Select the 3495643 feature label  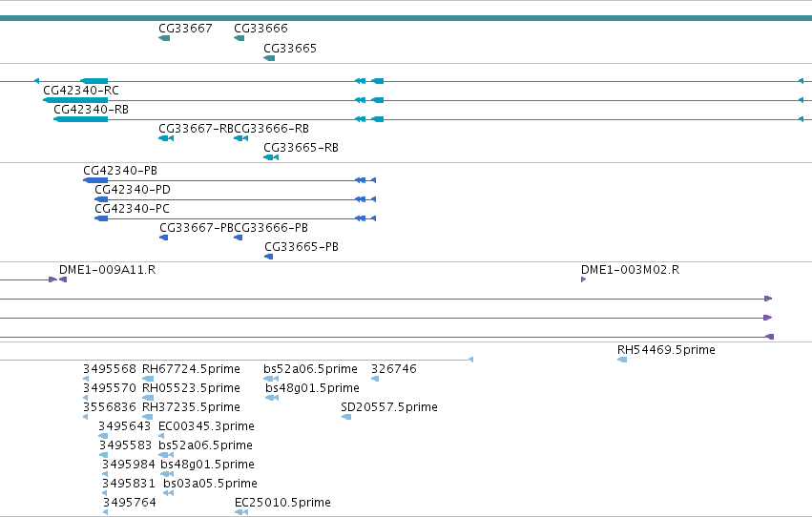[x=124, y=427]
